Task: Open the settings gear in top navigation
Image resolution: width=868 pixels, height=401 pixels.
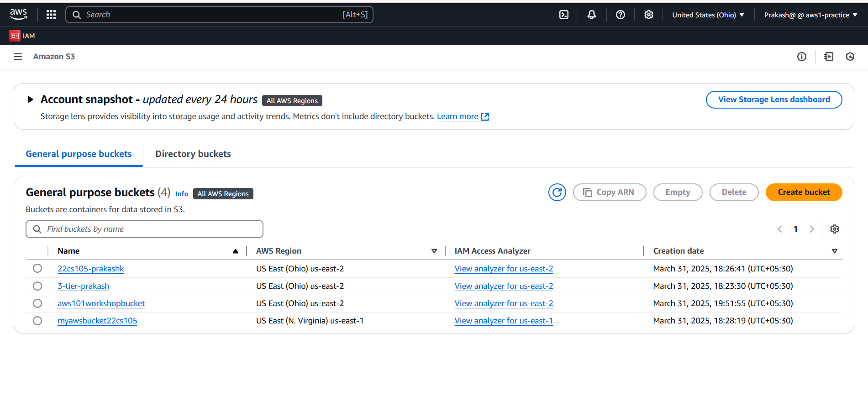Action: tap(648, 15)
